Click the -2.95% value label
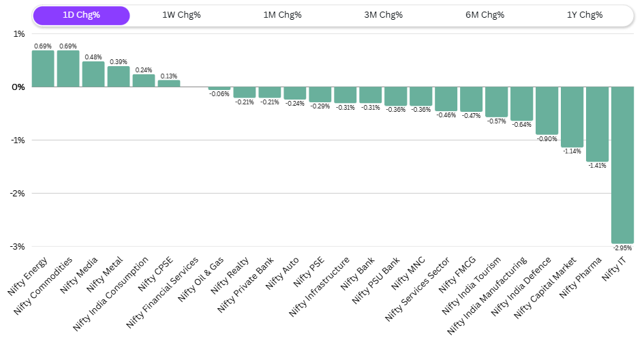The height and width of the screenshot is (343, 644). coord(623,248)
